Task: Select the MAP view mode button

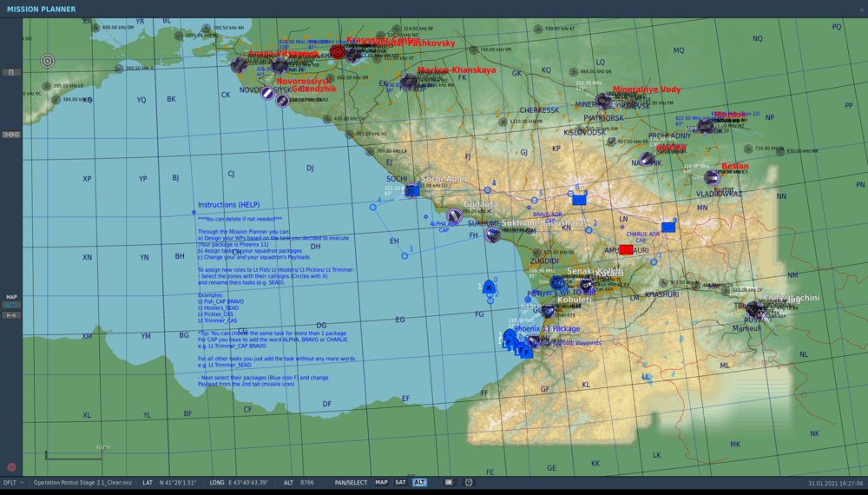Action: click(381, 483)
